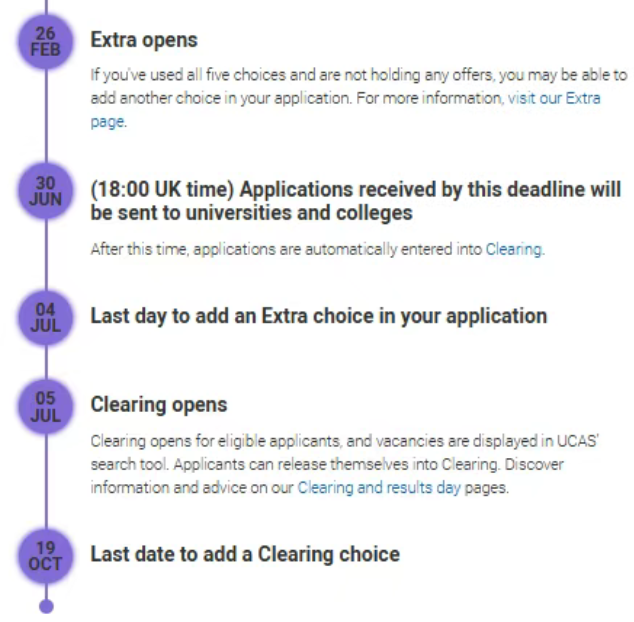Viewport: 634px width, 622px height.
Task: Click the 'Extra opens' heading
Action: coord(144,41)
